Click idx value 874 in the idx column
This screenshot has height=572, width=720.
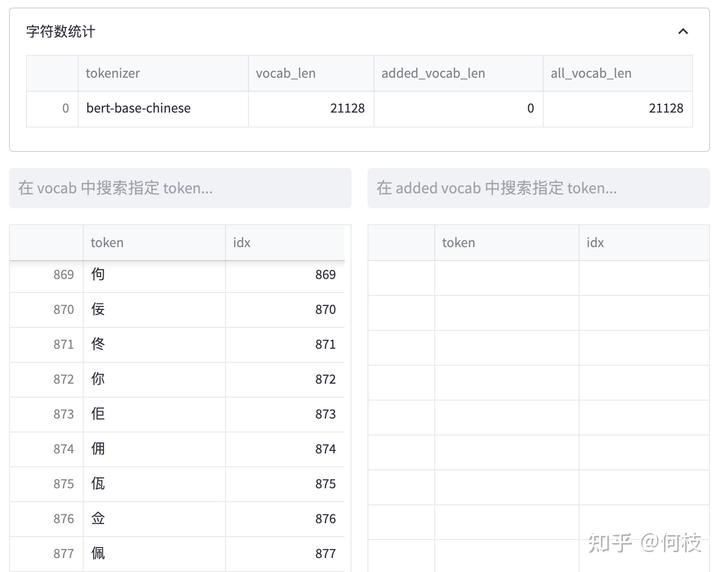click(285, 449)
